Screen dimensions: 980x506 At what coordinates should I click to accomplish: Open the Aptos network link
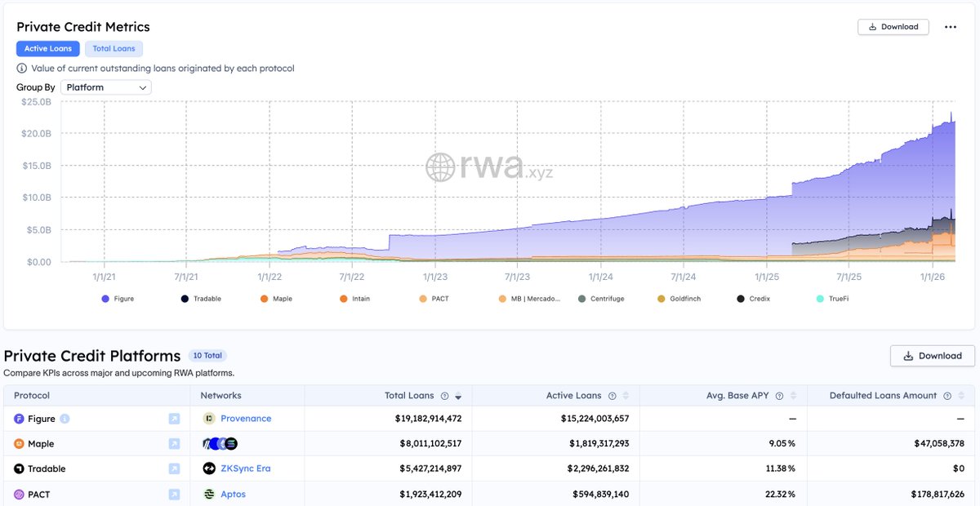pyautogui.click(x=233, y=495)
